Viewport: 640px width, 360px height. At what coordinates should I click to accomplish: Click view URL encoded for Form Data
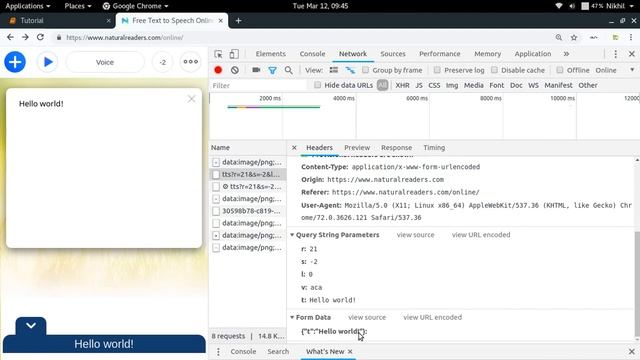click(x=433, y=317)
